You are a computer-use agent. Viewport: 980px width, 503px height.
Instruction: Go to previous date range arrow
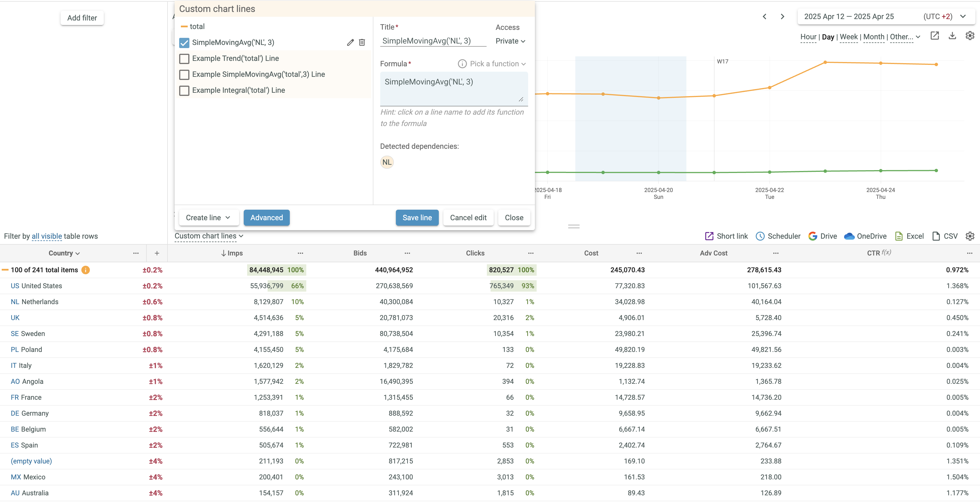[x=764, y=17]
